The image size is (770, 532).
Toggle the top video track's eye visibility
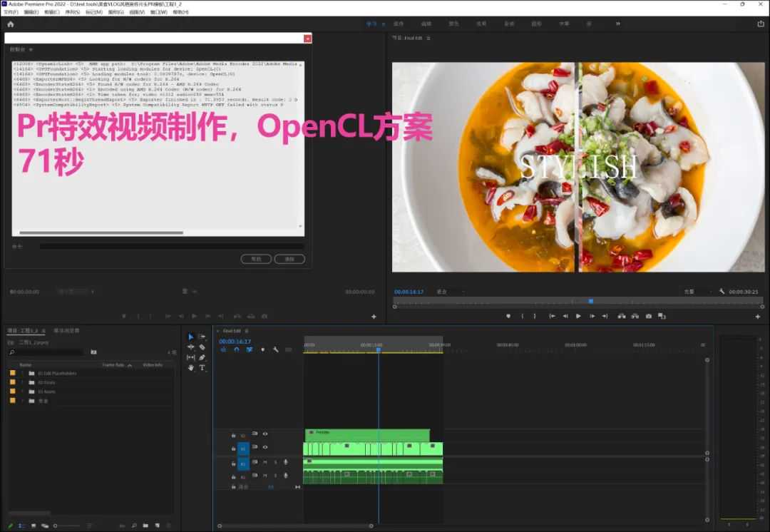[265, 434]
